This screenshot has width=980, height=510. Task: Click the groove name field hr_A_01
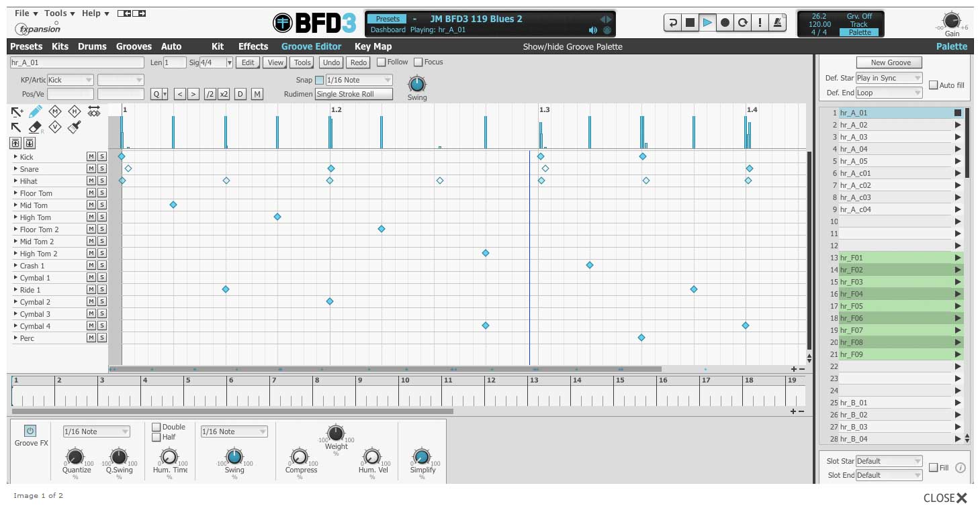(x=77, y=62)
